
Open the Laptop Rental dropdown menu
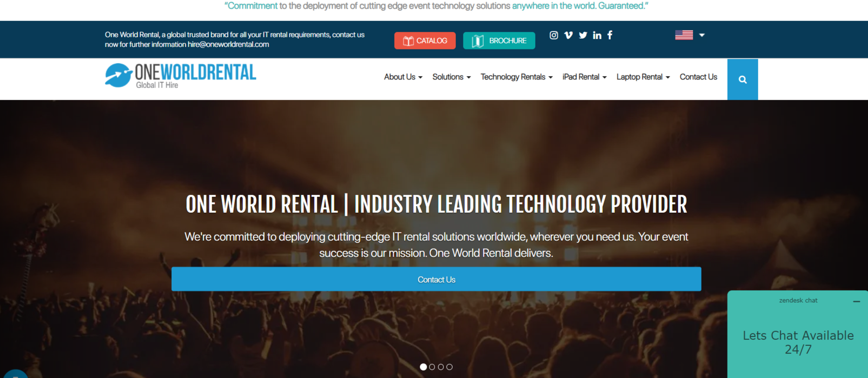click(x=643, y=77)
